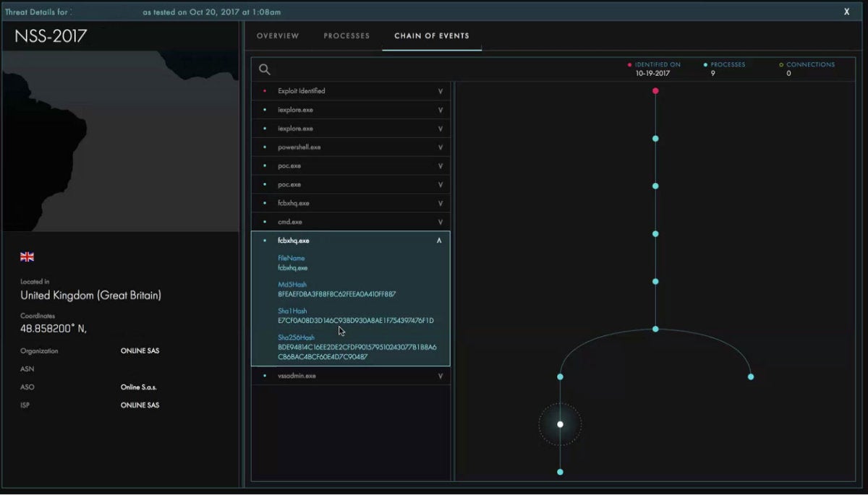This screenshot has width=868, height=495.
Task: Expand the first iexplore.exe row chevron
Action: 440,110
